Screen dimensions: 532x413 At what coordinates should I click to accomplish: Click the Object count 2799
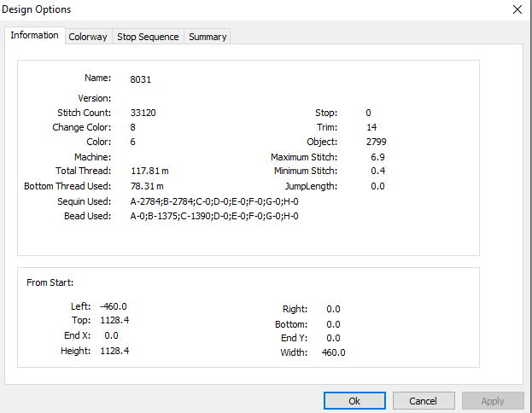pos(376,142)
